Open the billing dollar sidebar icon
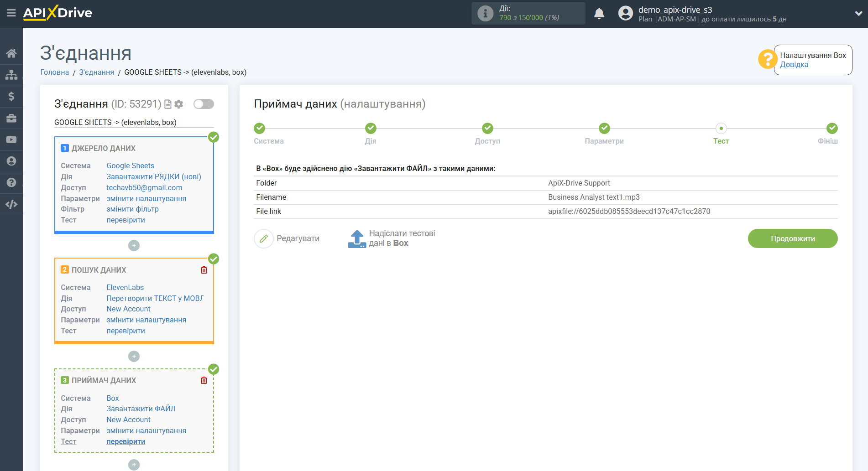The image size is (868, 471). tap(11, 96)
